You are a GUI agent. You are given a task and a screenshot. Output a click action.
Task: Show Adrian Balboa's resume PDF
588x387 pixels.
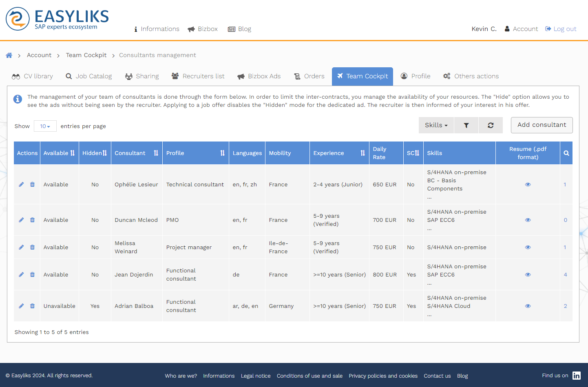528,306
